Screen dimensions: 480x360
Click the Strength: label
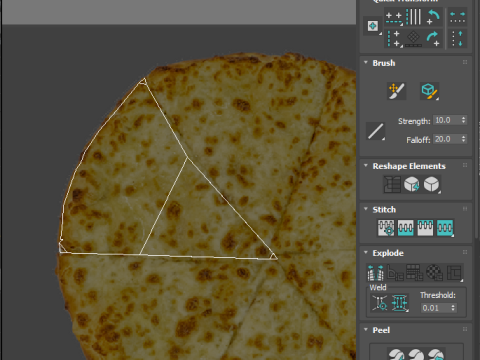pos(414,121)
